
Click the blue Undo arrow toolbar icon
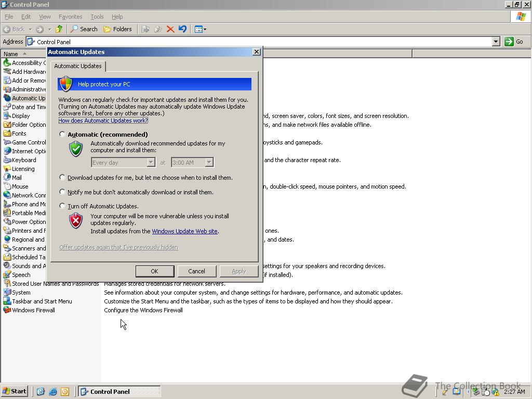click(182, 29)
